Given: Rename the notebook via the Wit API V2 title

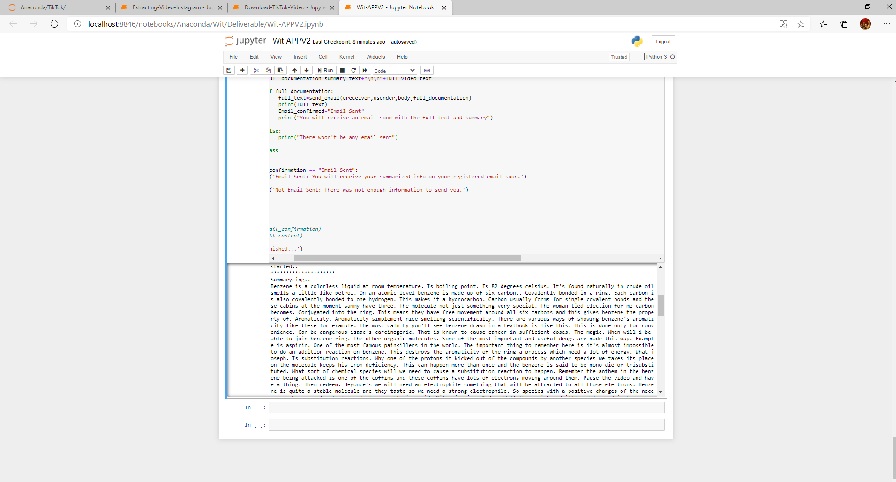Looking at the screenshot, I should coord(291,41).
